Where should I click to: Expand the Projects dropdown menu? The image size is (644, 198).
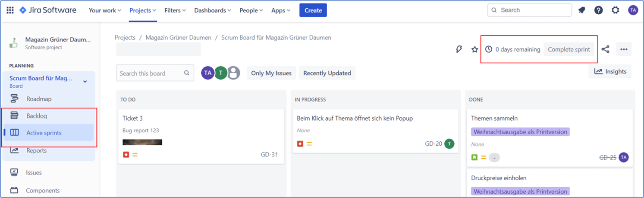(x=143, y=10)
